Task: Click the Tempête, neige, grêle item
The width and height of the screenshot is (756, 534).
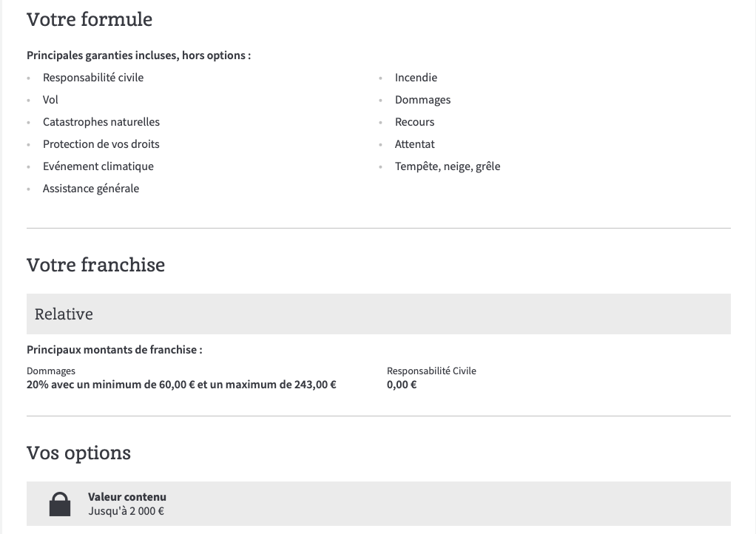Action: [x=448, y=166]
